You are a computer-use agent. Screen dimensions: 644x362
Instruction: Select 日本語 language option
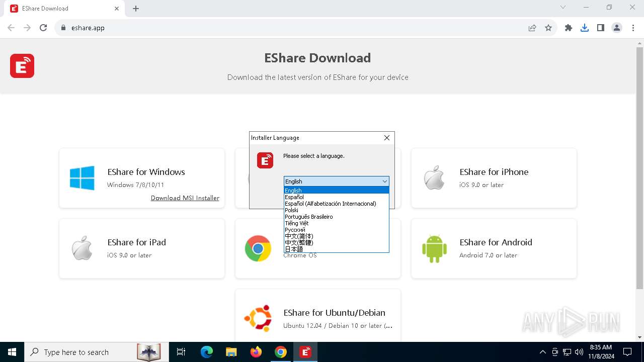pyautogui.click(x=336, y=249)
